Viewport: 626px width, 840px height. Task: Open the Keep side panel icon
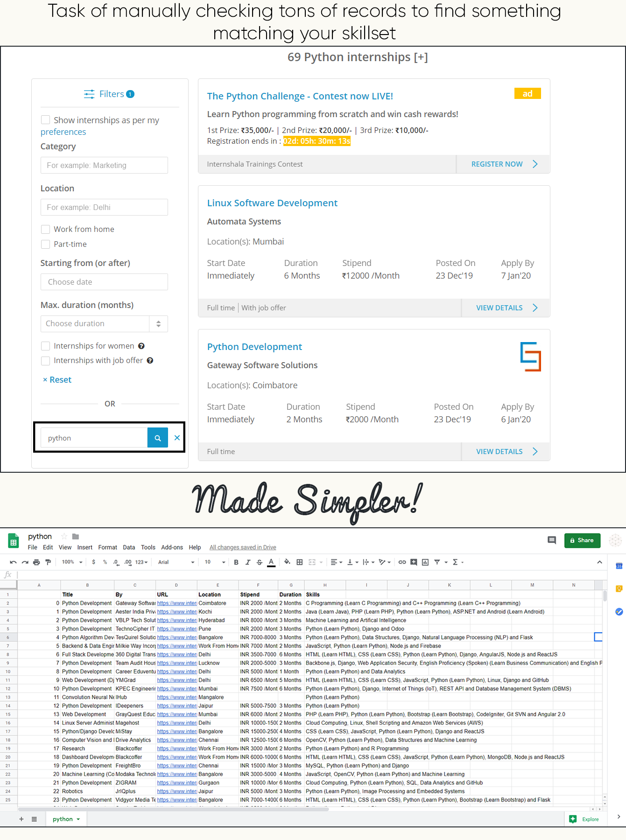coord(619,588)
